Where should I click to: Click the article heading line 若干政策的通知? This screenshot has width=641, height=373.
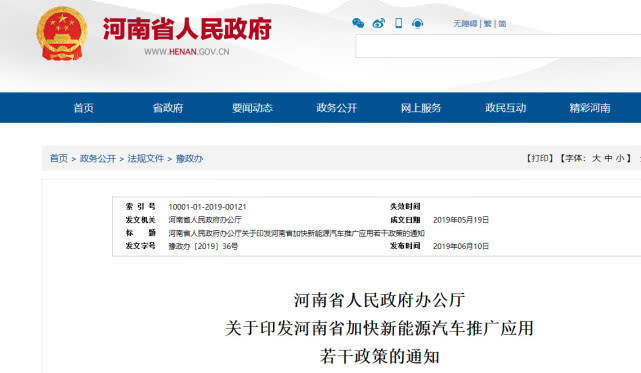click(x=379, y=357)
